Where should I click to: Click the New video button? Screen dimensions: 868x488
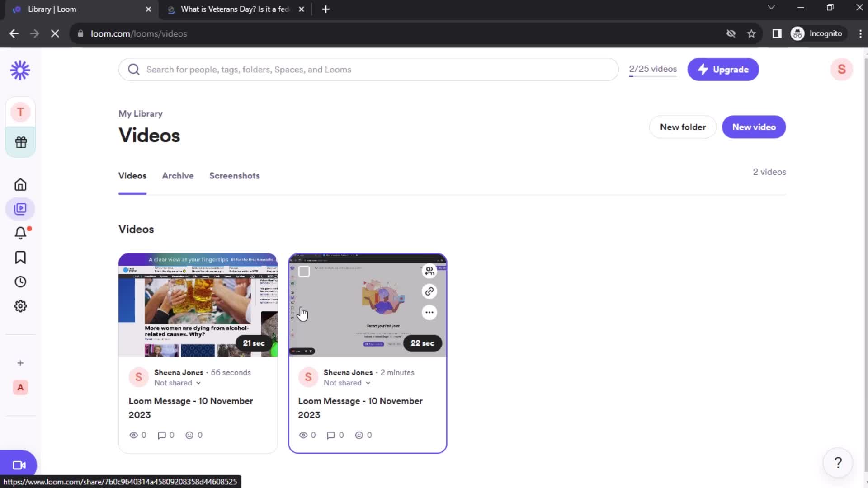tap(754, 127)
